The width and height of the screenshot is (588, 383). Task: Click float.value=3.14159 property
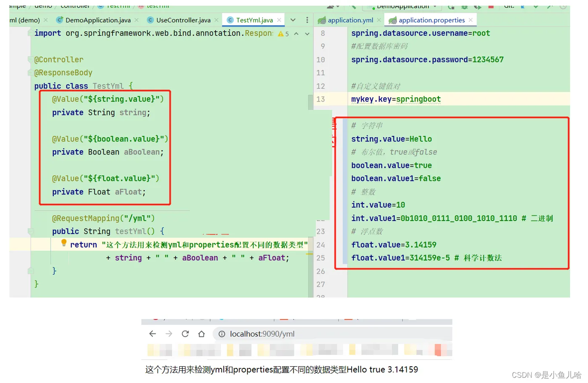[394, 245]
